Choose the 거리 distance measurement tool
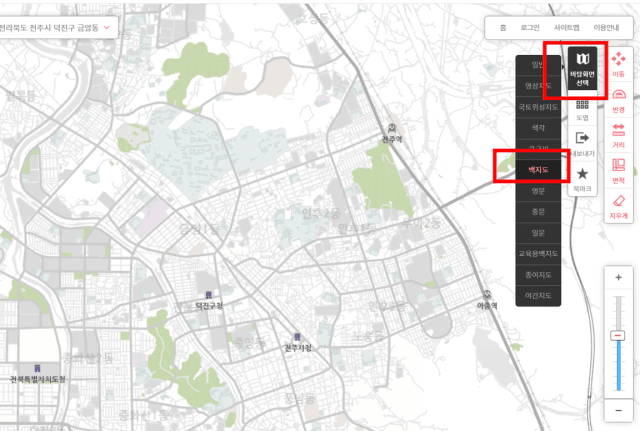The image size is (640, 431). click(618, 136)
